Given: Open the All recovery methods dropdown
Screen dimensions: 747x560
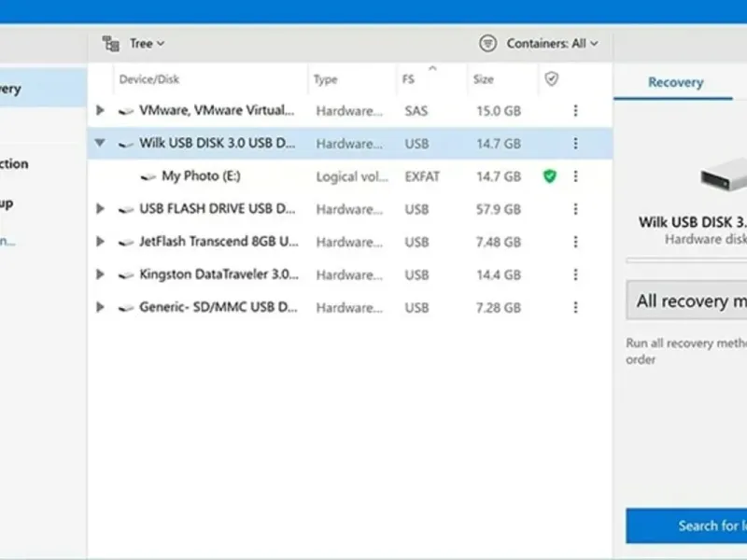Looking at the screenshot, I should pos(686,301).
